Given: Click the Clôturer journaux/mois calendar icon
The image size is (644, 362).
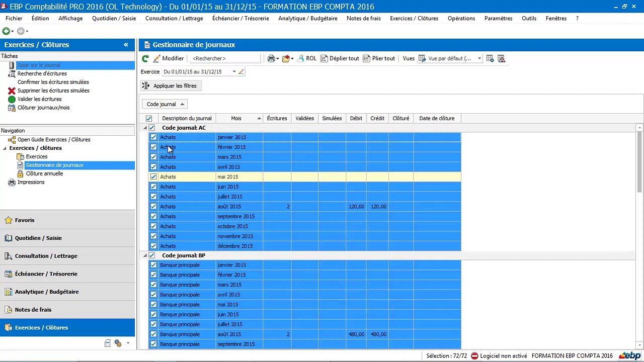Looking at the screenshot, I should click(x=12, y=108).
